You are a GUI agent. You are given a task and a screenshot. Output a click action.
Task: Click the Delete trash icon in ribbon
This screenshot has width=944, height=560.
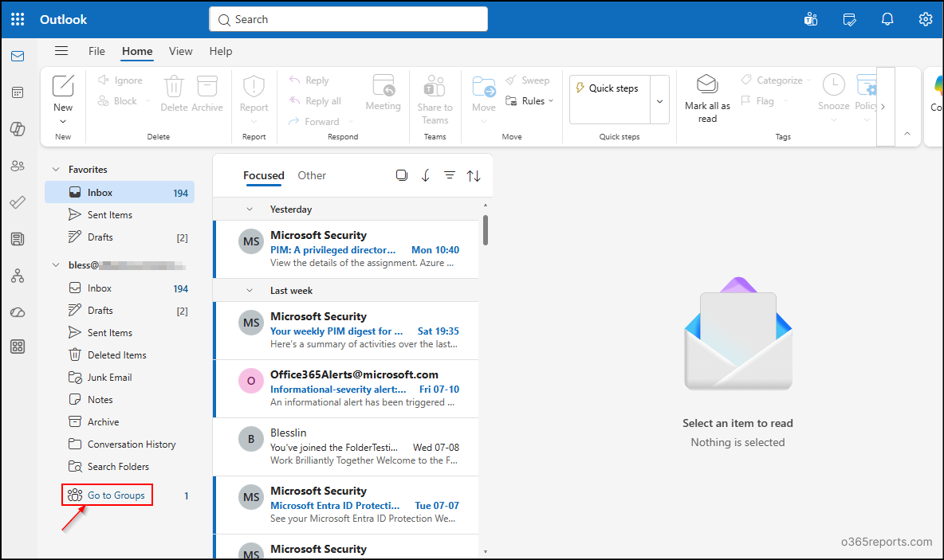[x=174, y=87]
